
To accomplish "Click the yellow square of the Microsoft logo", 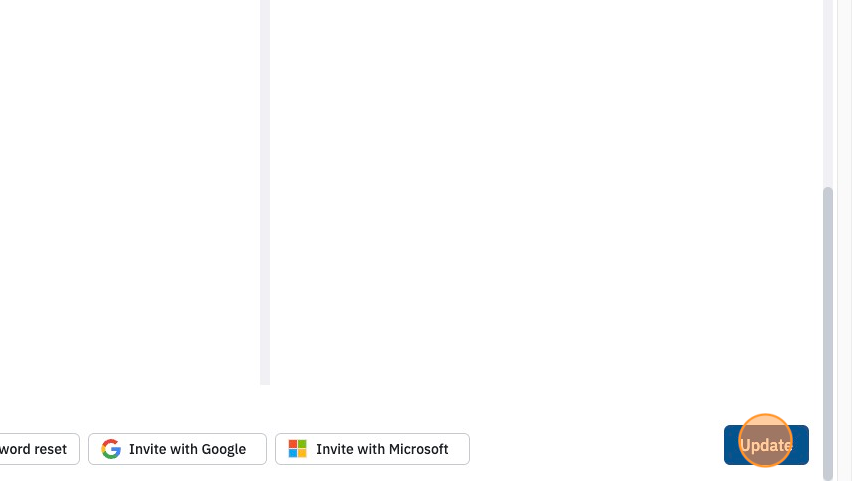I will (x=302, y=454).
